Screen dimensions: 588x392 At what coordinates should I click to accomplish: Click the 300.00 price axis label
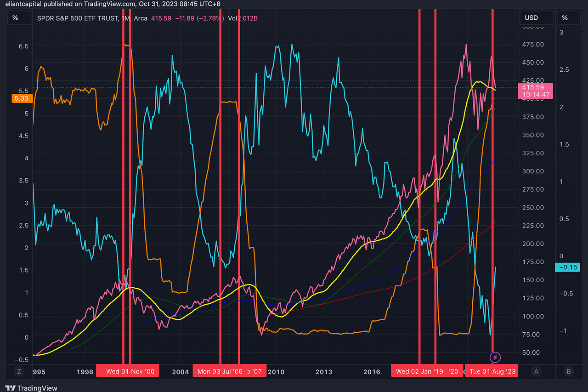533,171
